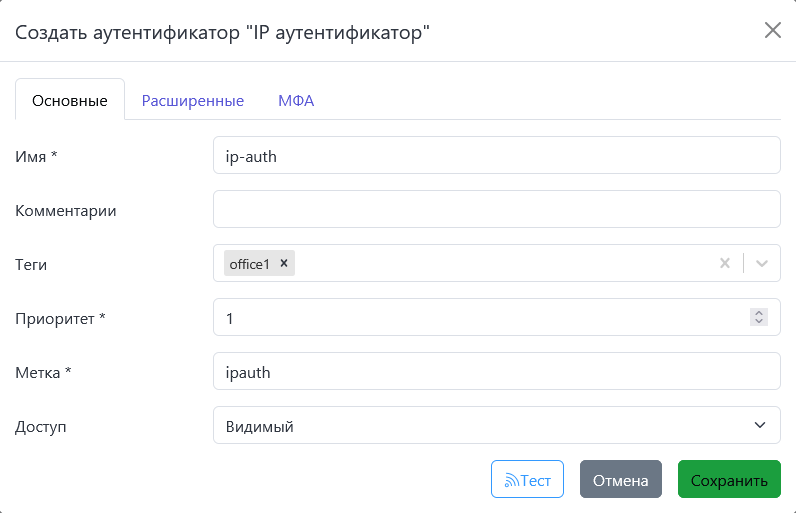Focus the Метка field containing ipauth
Image resolution: width=796 pixels, height=513 pixels.
coord(496,371)
